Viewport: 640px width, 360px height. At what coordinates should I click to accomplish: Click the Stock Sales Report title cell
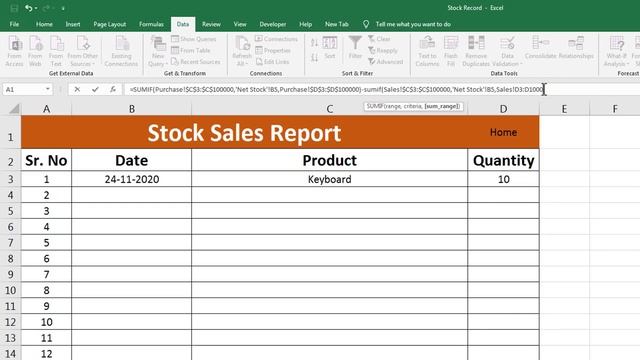244,133
